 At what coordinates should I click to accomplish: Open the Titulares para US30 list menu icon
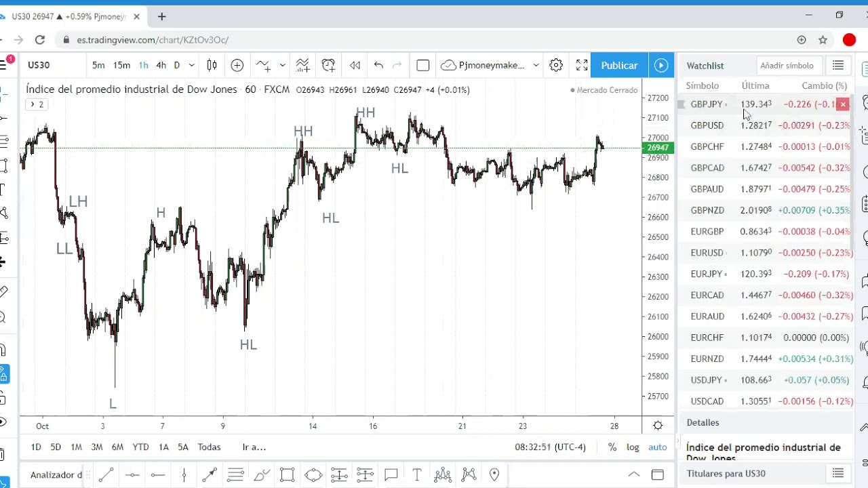coord(838,473)
